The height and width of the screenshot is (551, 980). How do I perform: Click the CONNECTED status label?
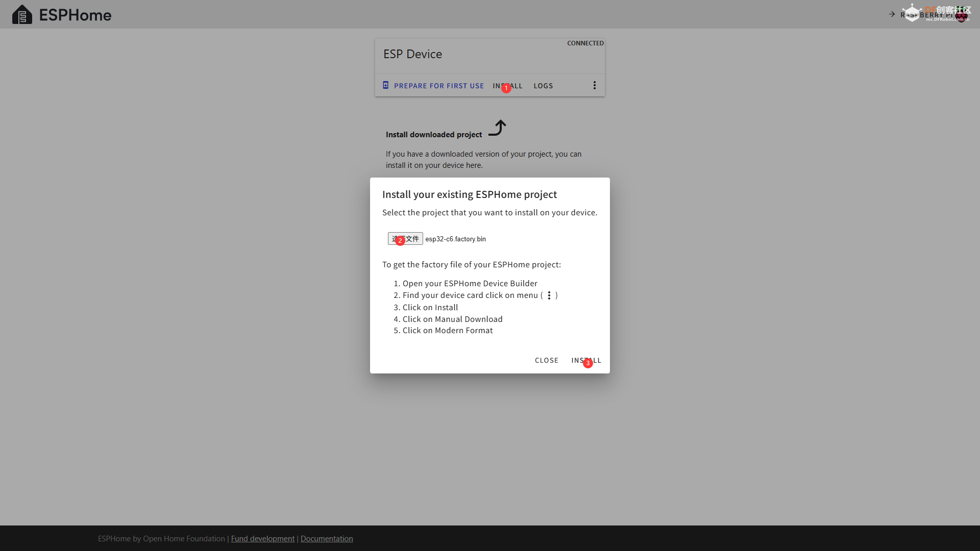(x=585, y=43)
